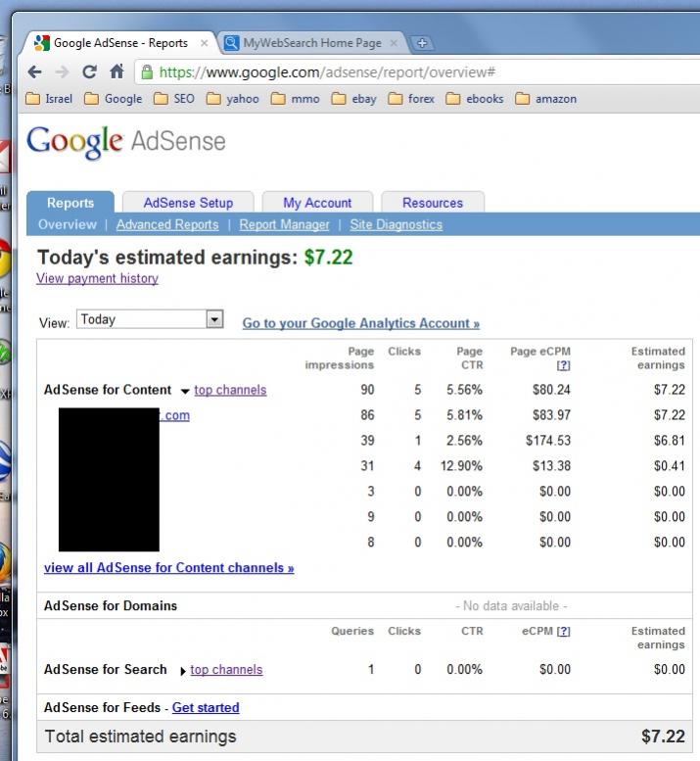Click View payment history link
Viewport: 700px width, 761px height.
click(x=97, y=278)
